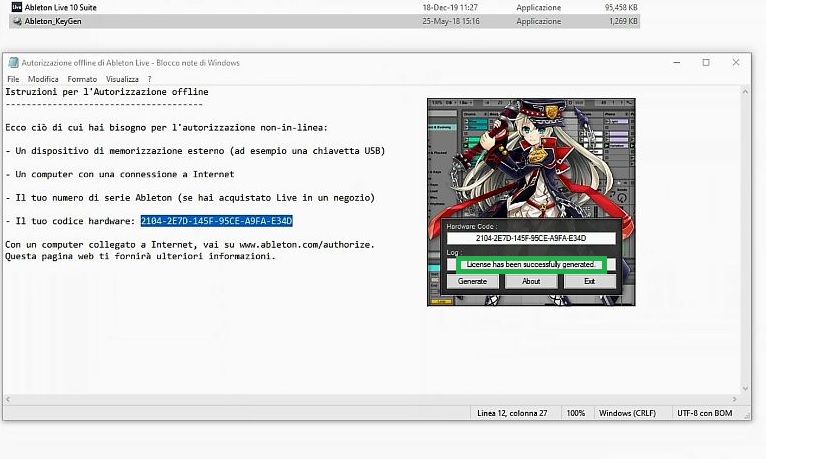
Task: Click the line about 'numero di serie Ableton'
Action: click(x=190, y=197)
